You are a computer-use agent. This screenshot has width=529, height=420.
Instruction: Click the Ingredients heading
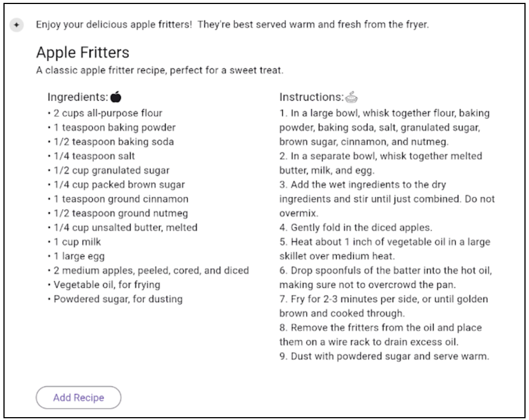[x=78, y=97]
